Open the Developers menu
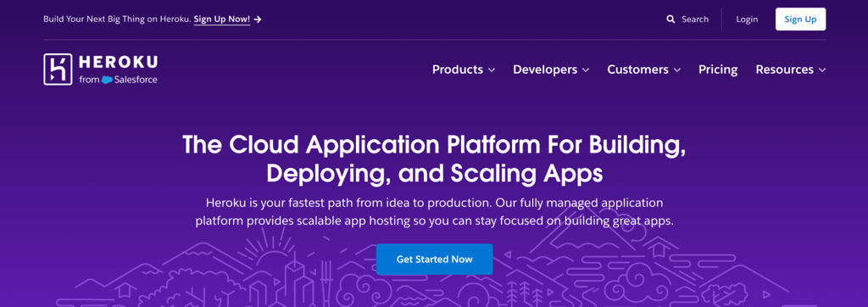The height and width of the screenshot is (307, 868). coord(551,70)
